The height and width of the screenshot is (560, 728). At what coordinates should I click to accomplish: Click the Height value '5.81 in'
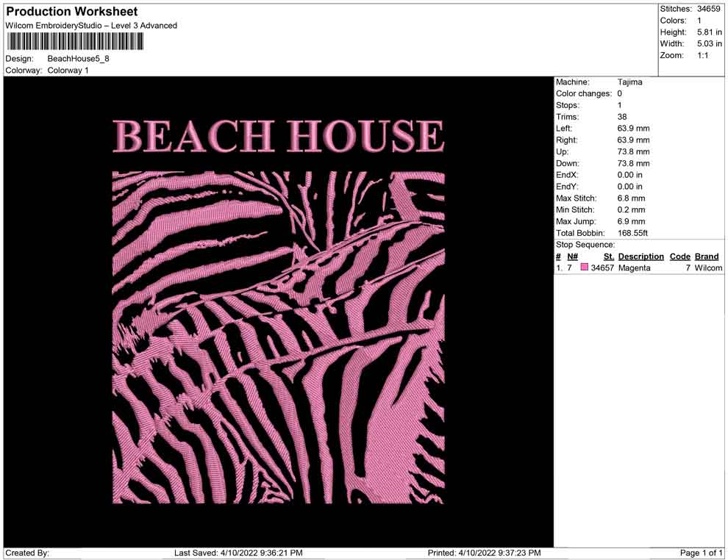pos(709,32)
